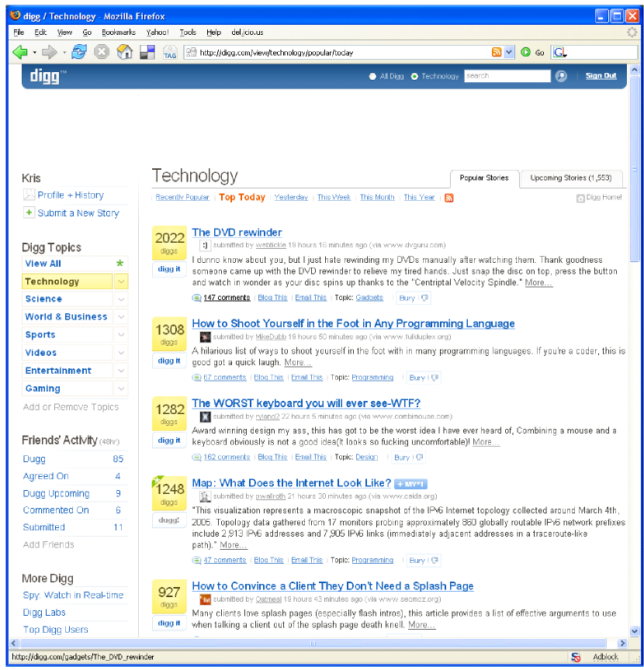Expand the Technology topic dropdown arrow
Screen dimensions: 644x670
[x=121, y=281]
